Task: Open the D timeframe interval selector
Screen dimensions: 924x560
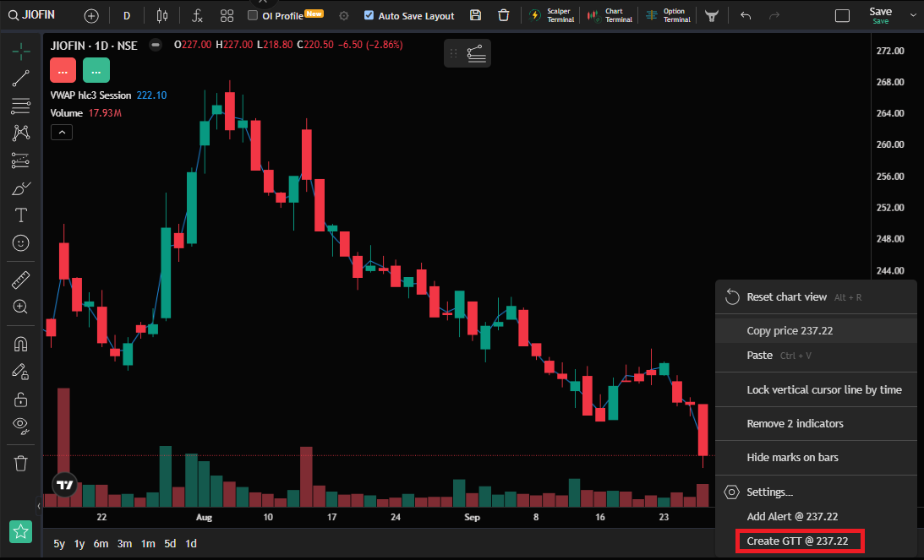Action: coord(127,16)
